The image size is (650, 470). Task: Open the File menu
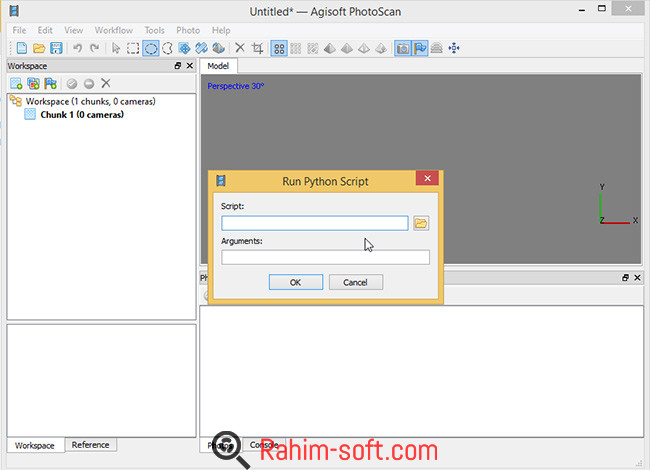tap(19, 30)
